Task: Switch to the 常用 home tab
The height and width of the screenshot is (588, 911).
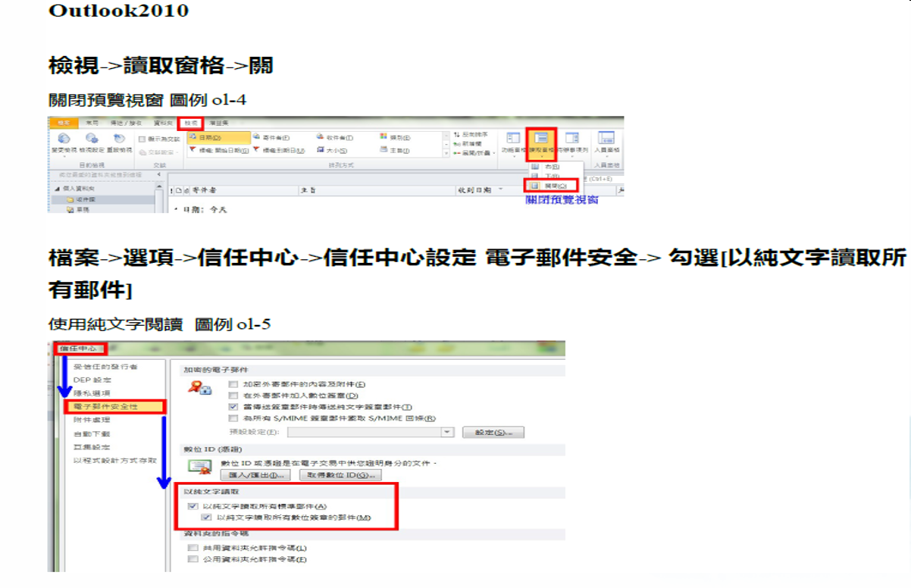Action: click(92, 122)
